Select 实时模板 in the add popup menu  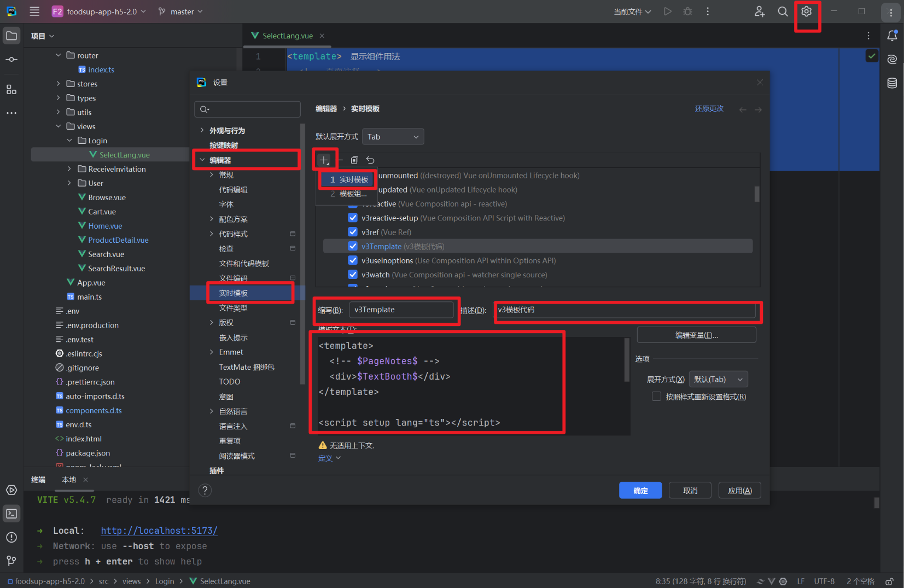[348, 179]
